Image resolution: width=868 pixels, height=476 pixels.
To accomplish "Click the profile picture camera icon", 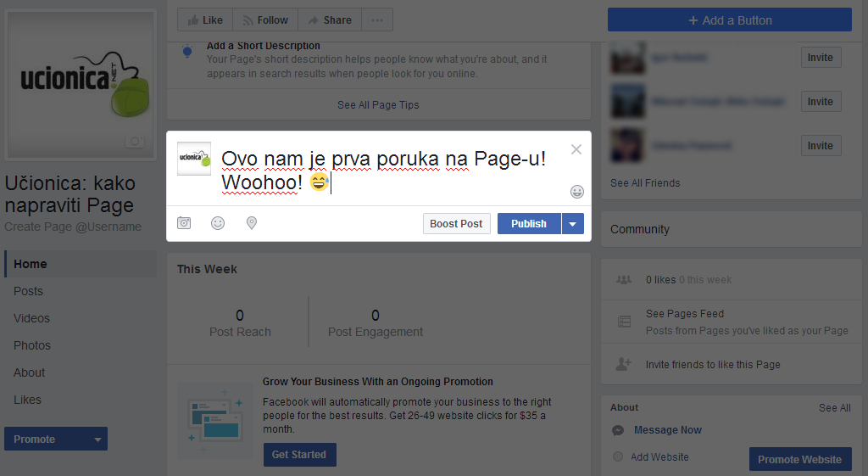I will (x=134, y=142).
